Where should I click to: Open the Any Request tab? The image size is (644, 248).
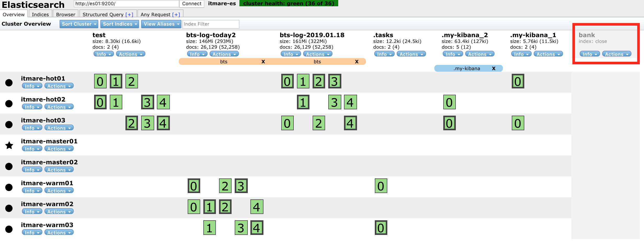(x=156, y=14)
